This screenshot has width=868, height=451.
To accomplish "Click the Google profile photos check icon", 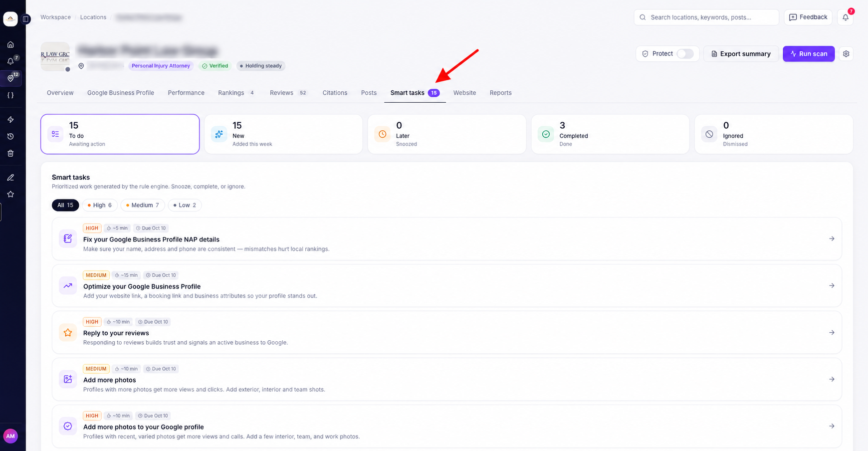I will [68, 426].
